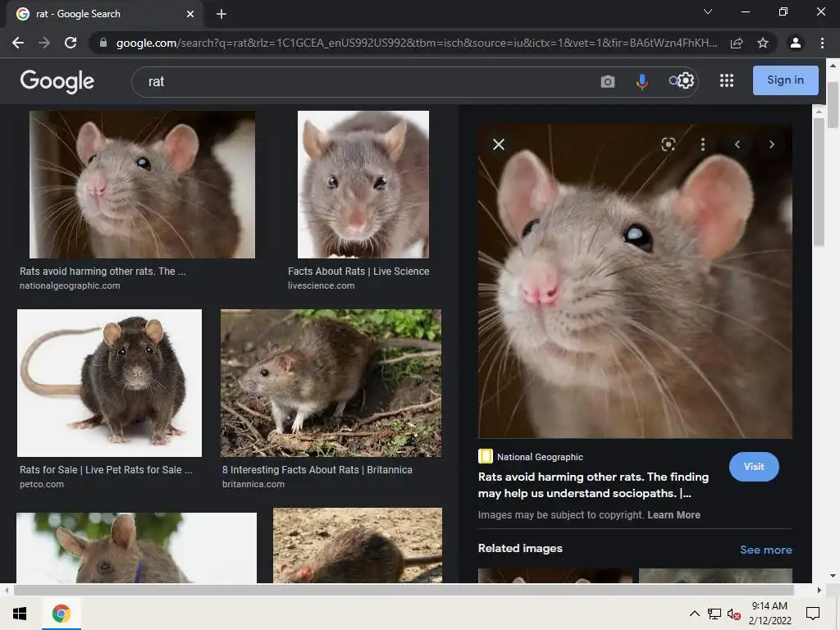Start voice search with microphone icon

[641, 81]
